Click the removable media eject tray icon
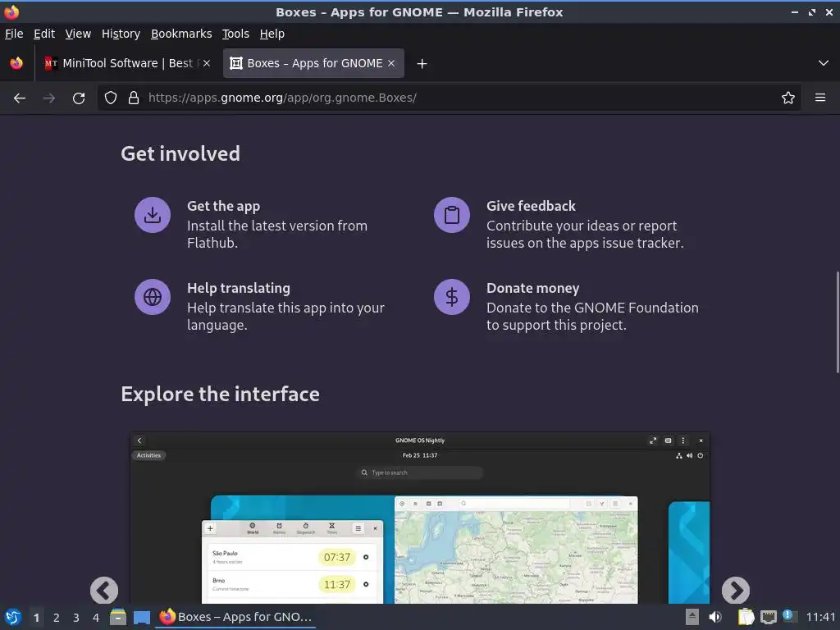840x630 pixels. (692, 617)
